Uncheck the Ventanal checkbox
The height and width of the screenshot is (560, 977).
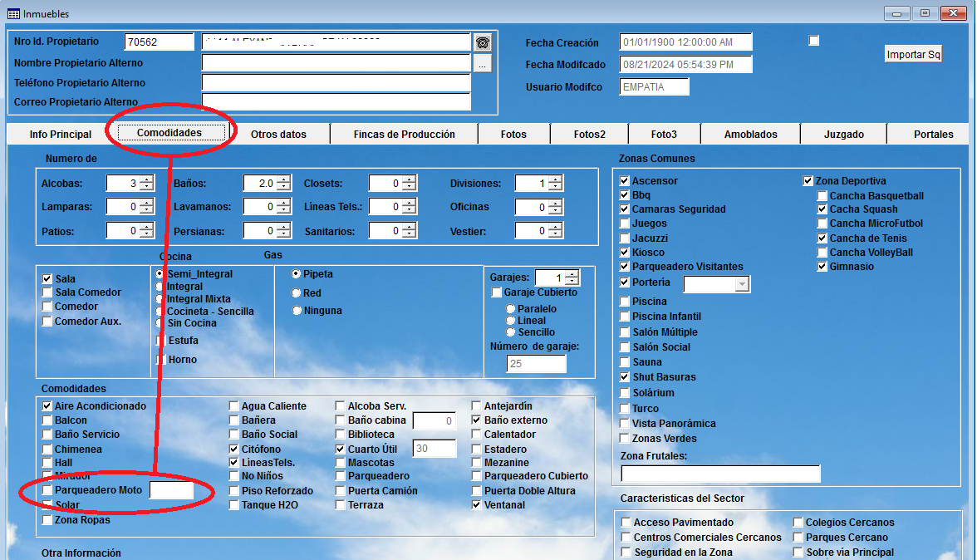[x=476, y=504]
